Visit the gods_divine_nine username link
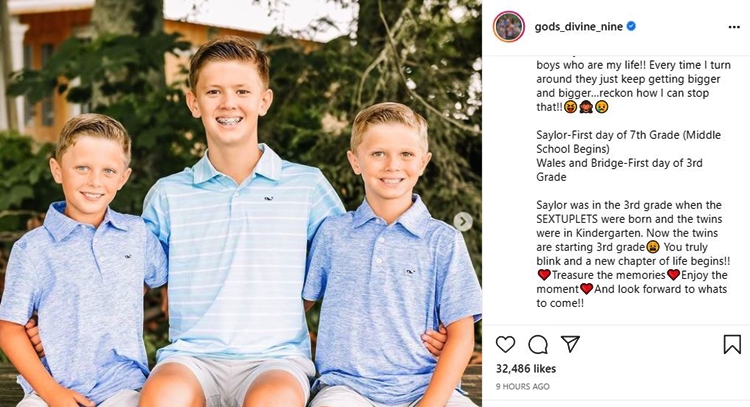750x407 pixels. 578,27
